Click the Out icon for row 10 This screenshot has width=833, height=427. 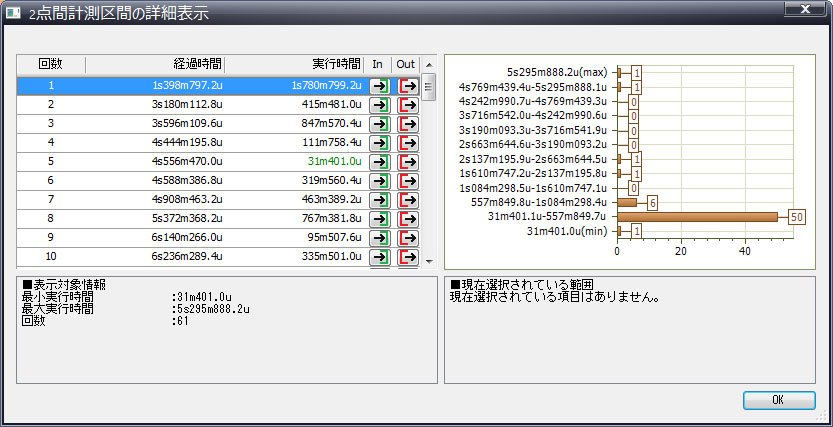tap(408, 257)
